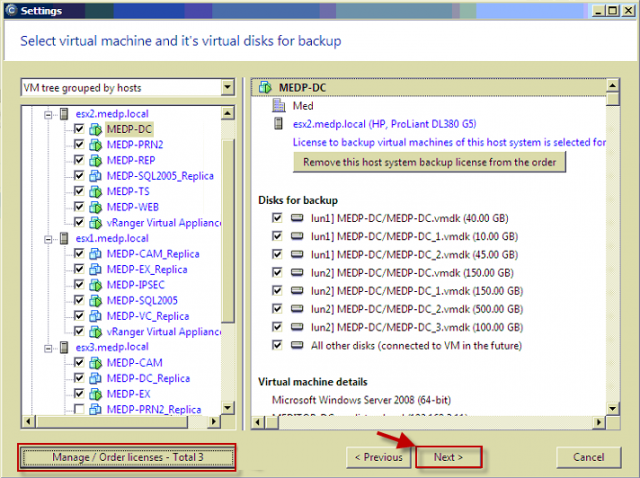Click the MEDP-PRN2 VM icon
Image resolution: width=640 pixels, height=478 pixels.
pos(95,145)
